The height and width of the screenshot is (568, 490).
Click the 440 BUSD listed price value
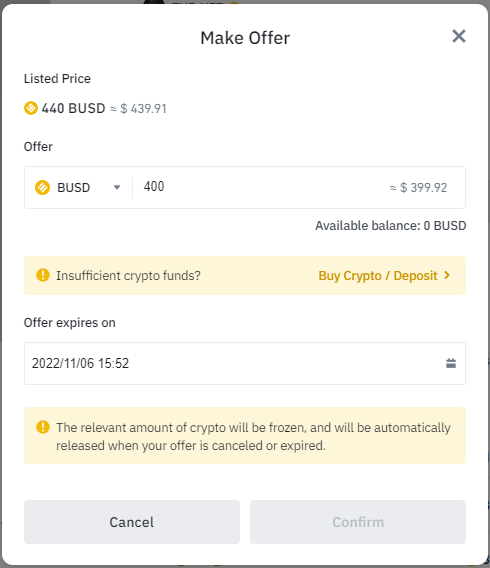coord(73,108)
